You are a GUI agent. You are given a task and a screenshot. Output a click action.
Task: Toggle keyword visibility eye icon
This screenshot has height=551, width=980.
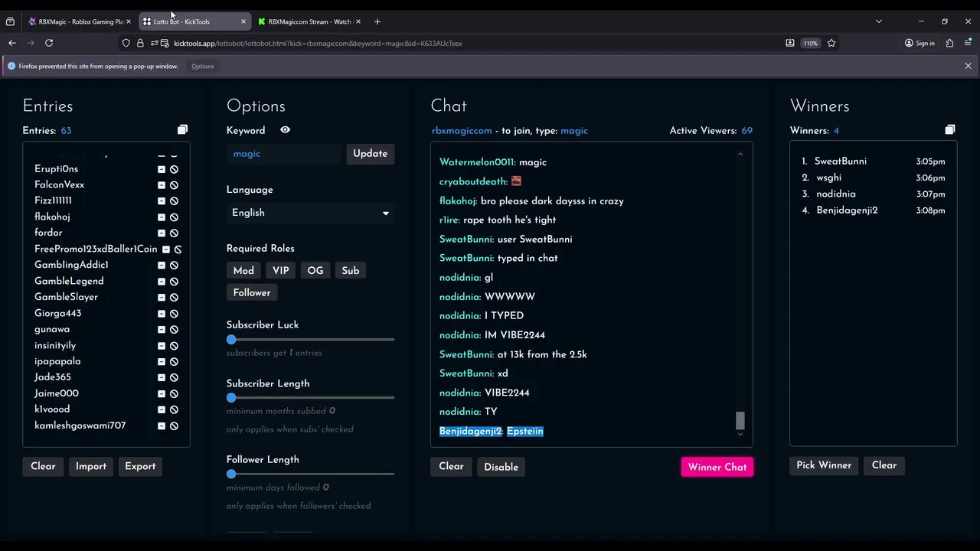[x=285, y=130]
